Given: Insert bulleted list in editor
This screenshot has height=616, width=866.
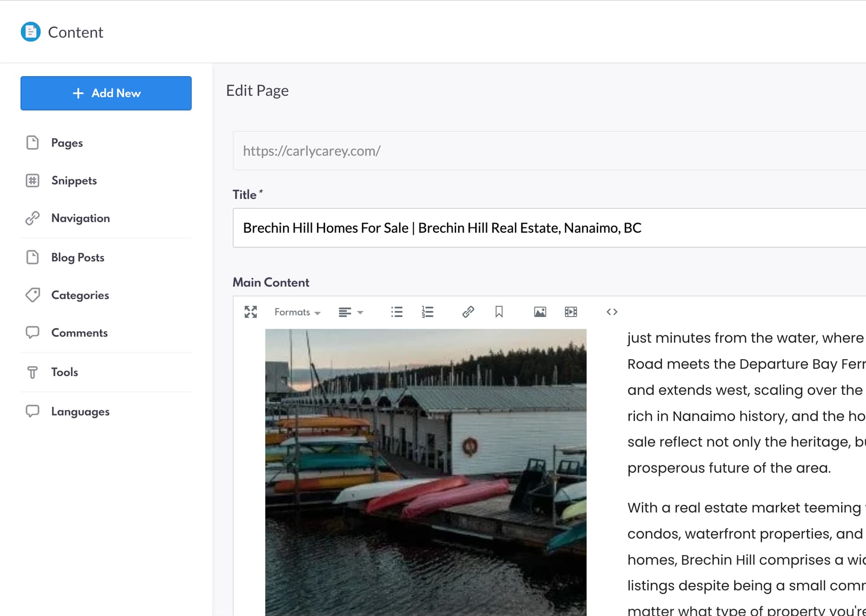Looking at the screenshot, I should pyautogui.click(x=396, y=312).
